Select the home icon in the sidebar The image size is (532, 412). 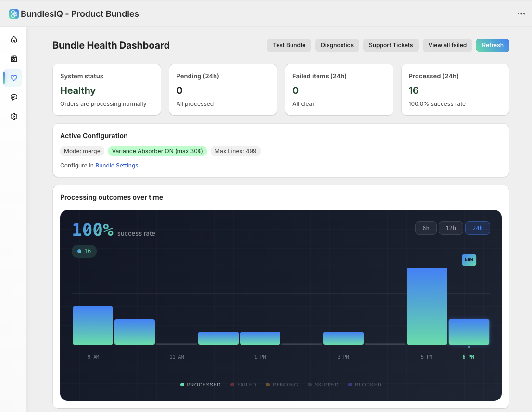click(14, 39)
